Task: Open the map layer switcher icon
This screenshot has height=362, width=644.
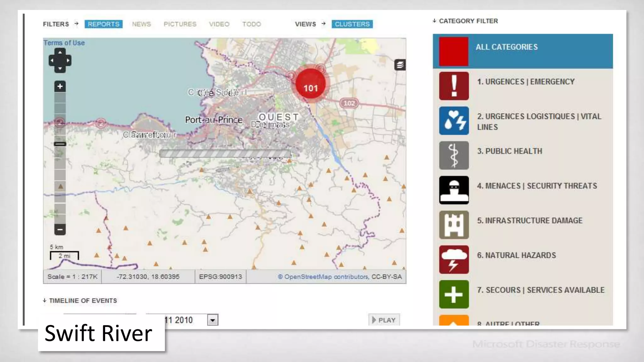Action: 400,65
